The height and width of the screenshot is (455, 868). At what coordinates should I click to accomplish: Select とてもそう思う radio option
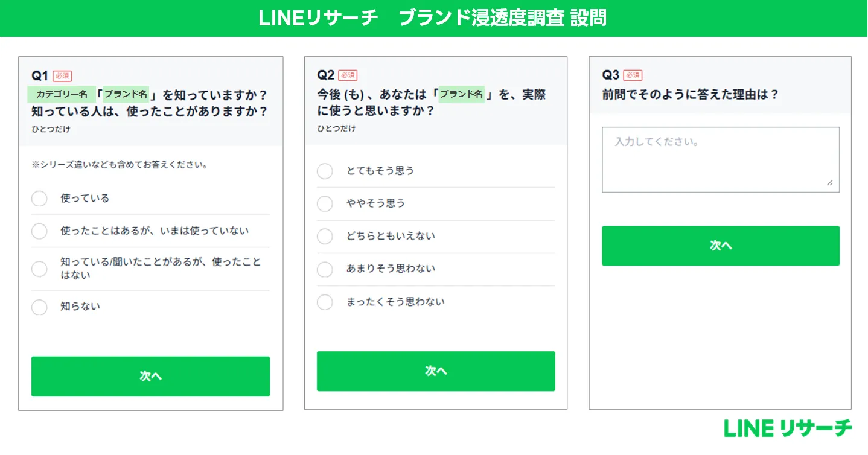tap(325, 171)
